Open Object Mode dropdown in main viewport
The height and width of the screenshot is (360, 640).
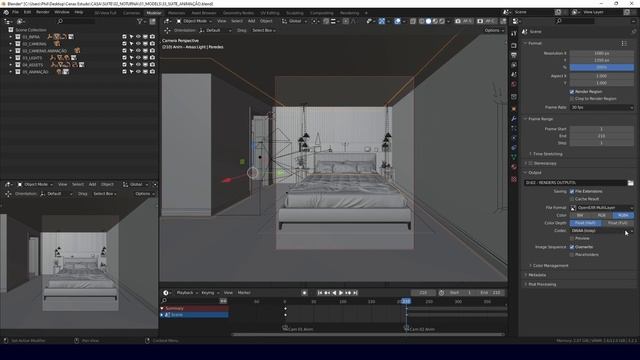coord(194,21)
